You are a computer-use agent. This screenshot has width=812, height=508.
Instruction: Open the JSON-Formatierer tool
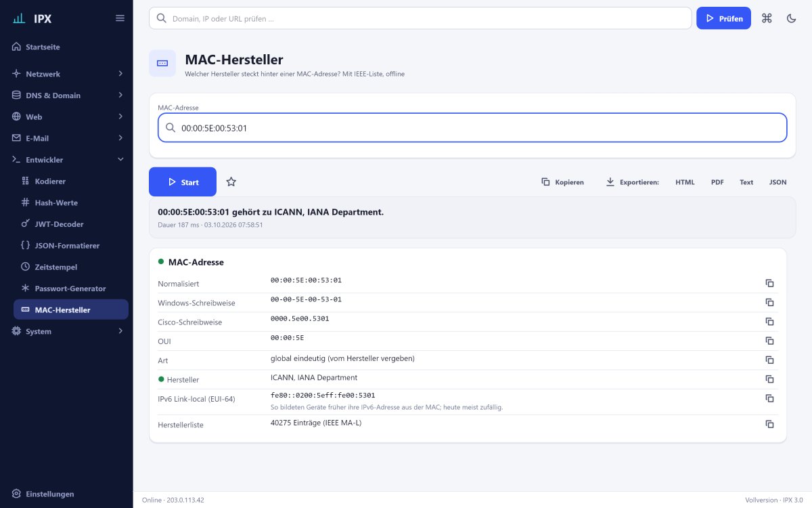[71, 245]
